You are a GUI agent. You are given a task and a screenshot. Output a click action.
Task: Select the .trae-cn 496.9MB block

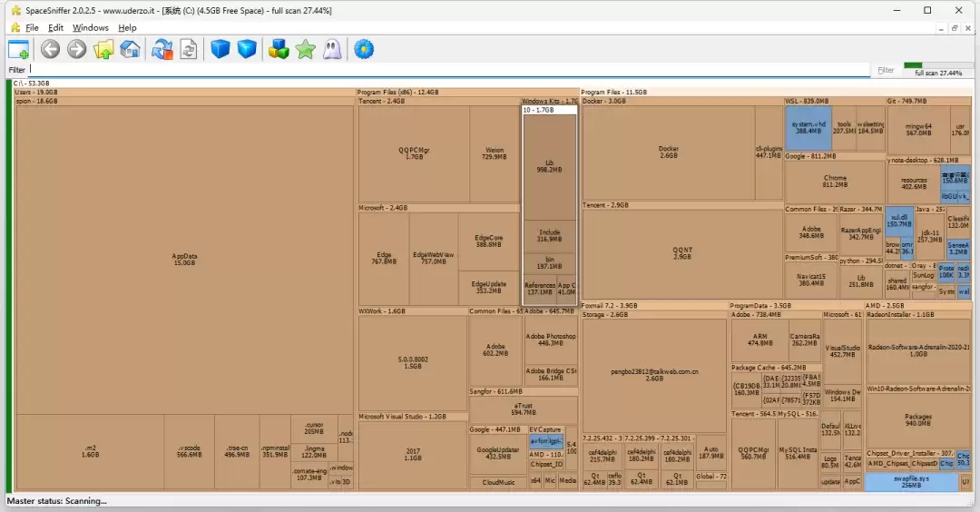point(237,451)
